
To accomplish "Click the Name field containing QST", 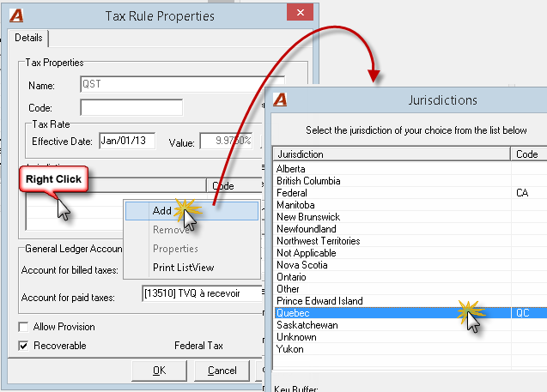I will click(x=182, y=84).
